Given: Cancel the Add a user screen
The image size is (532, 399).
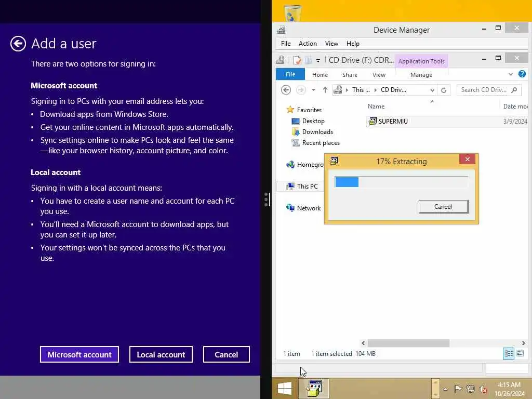Looking at the screenshot, I should tap(227, 354).
